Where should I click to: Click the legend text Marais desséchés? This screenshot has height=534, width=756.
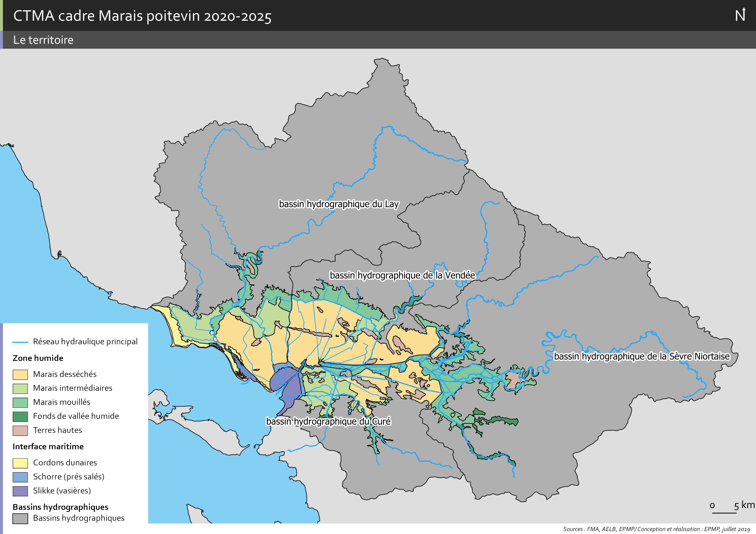(65, 374)
